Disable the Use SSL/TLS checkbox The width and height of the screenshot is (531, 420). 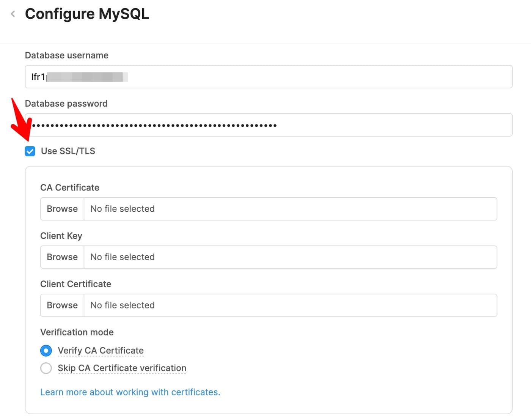tap(30, 151)
